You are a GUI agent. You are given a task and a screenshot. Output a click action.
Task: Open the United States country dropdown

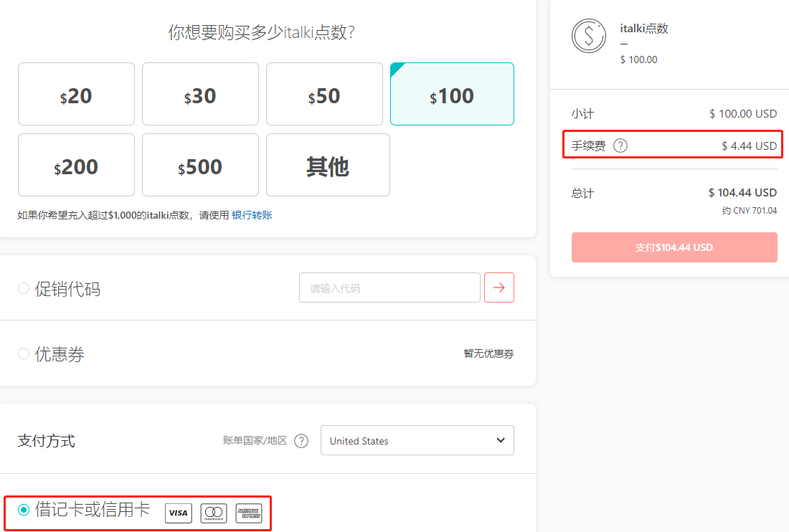point(417,440)
